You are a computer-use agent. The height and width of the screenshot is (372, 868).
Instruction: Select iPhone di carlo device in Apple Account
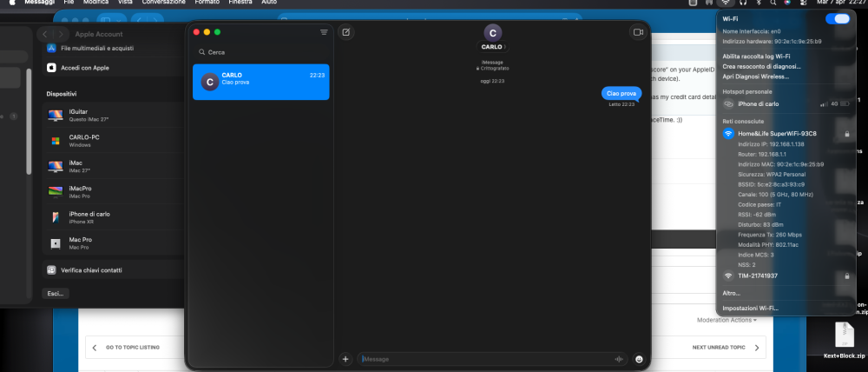pyautogui.click(x=114, y=217)
